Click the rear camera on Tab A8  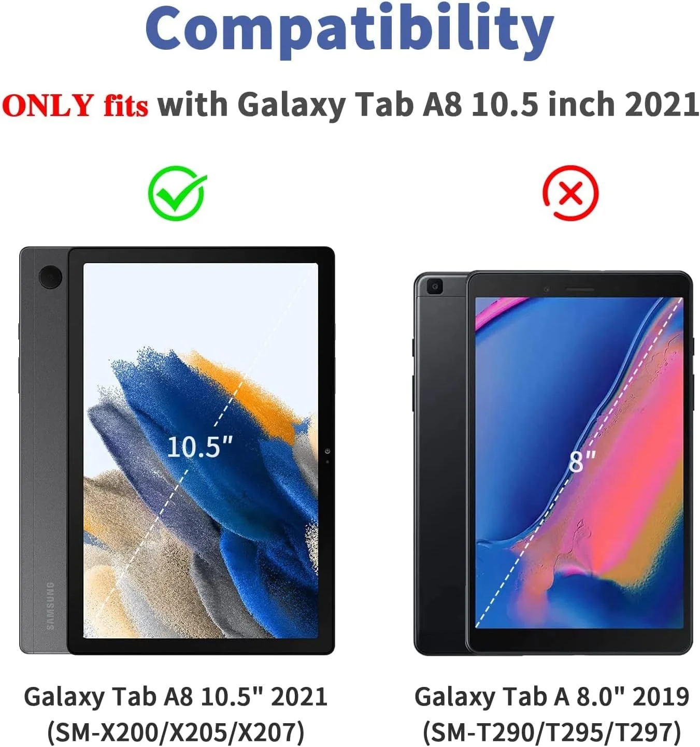[50, 277]
